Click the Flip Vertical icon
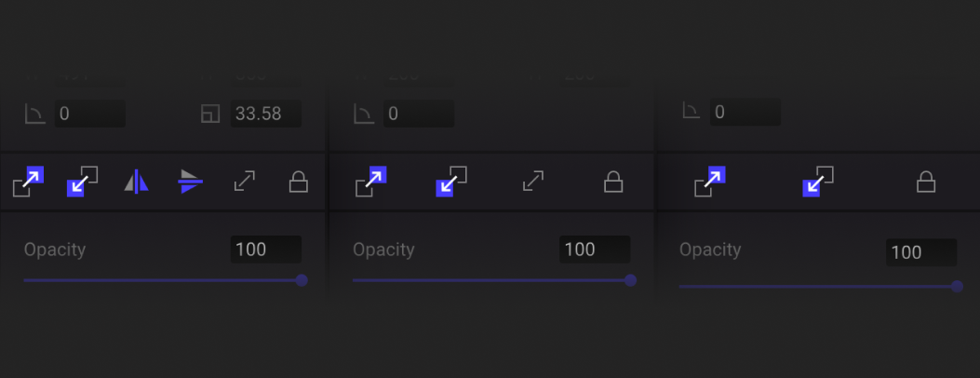Screen dimensions: 980x378 (x=190, y=182)
